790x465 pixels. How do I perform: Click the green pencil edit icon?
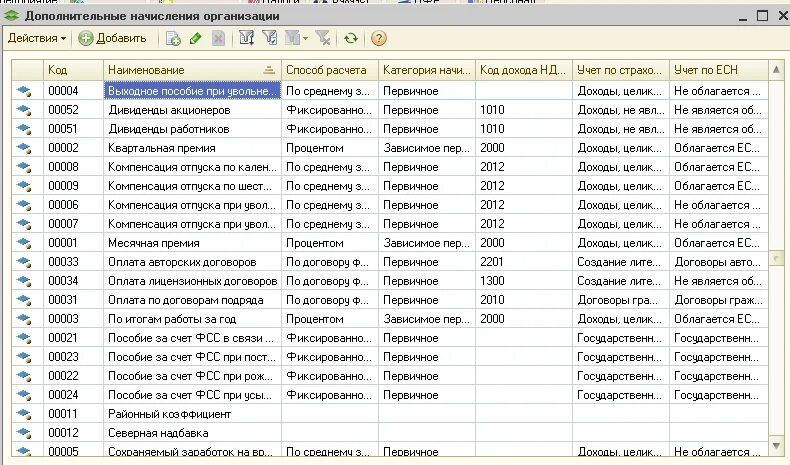[x=195, y=39]
